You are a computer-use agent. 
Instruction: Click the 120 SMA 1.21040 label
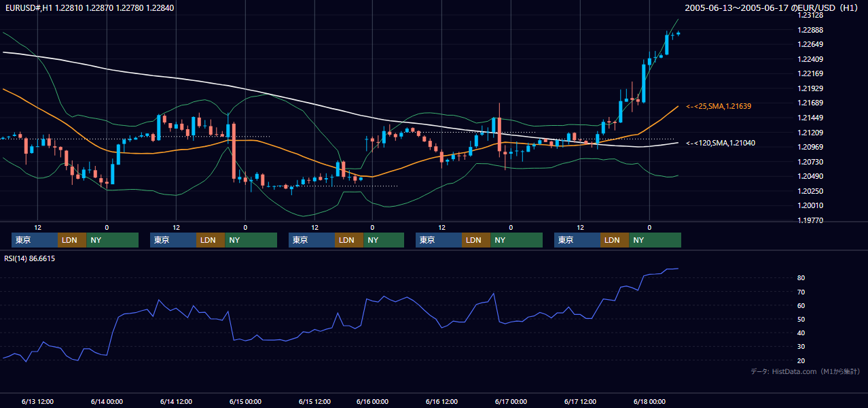coord(721,143)
